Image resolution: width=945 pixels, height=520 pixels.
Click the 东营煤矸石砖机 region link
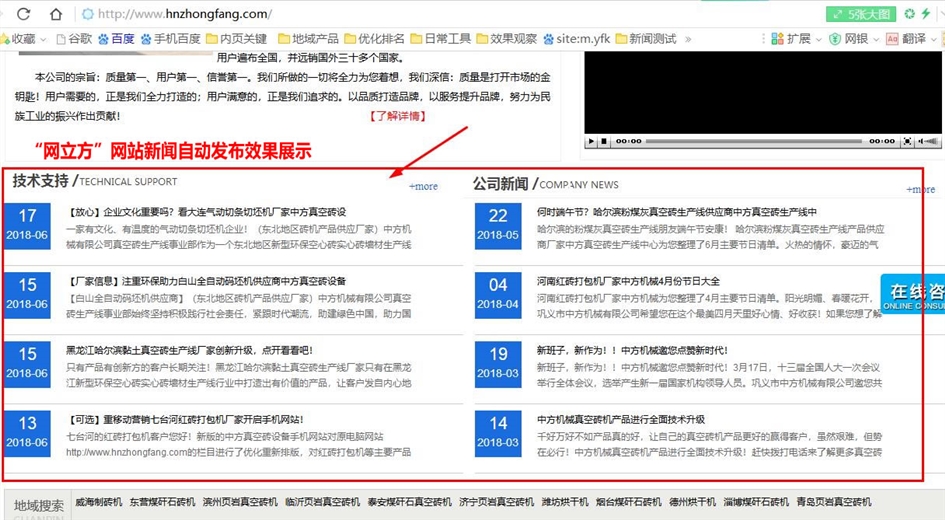tap(162, 502)
